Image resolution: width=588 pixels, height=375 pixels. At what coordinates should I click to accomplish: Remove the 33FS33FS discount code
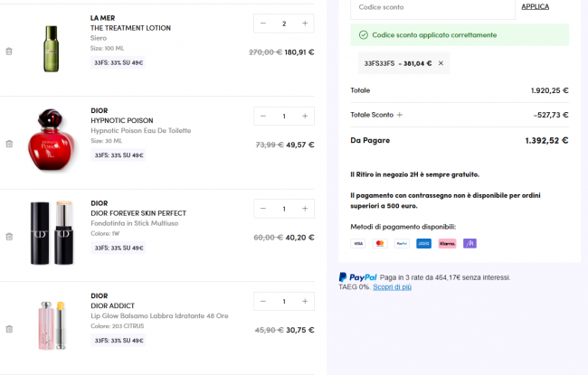coord(441,63)
